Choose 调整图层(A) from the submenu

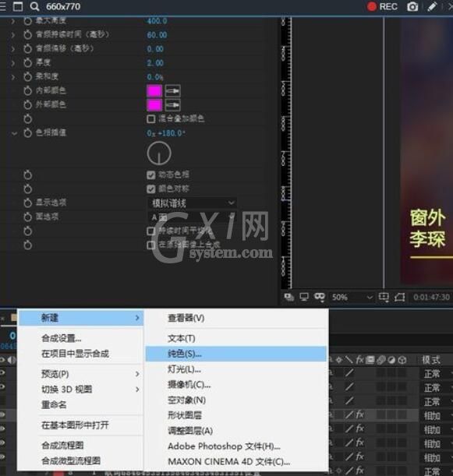tap(190, 431)
